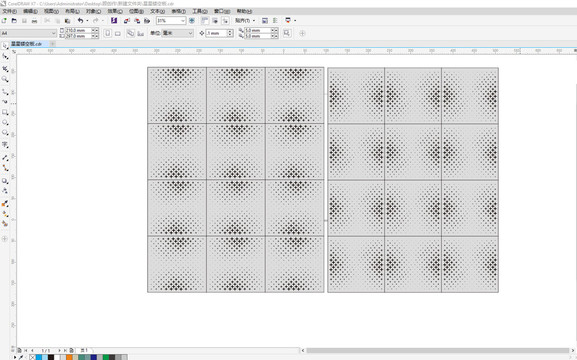Click the Undo arrow icon

click(80, 21)
